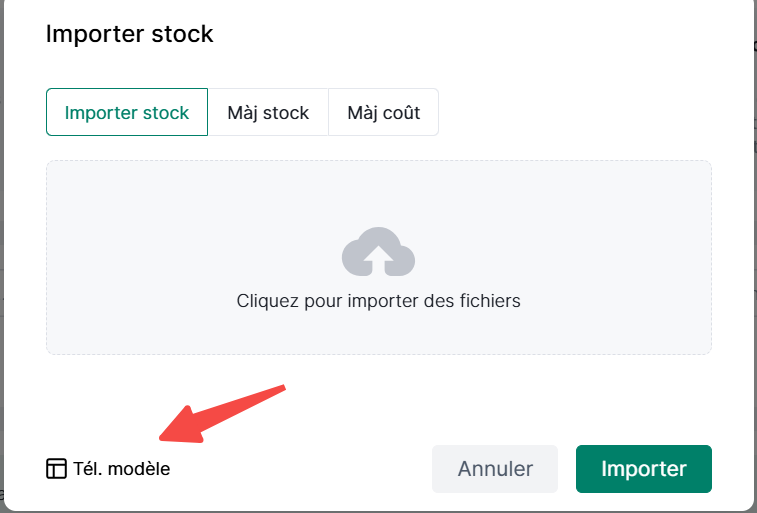Choose the stock update tab Màj stock
Image resolution: width=757 pixels, height=513 pixels.
coord(268,112)
